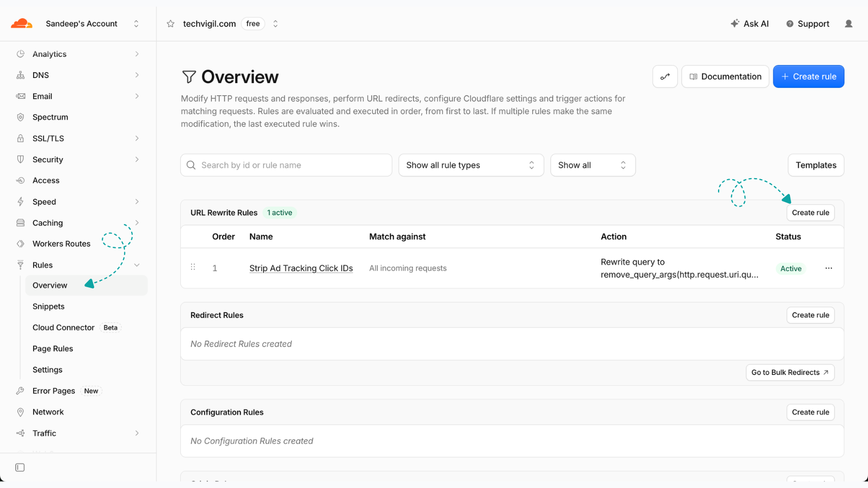Open Cloud Connector in sidebar
Viewport: 868px width, 488px height.
click(x=64, y=328)
